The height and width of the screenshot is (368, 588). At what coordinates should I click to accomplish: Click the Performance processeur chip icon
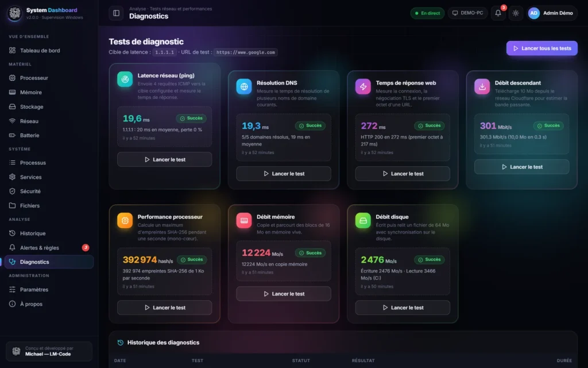click(125, 220)
